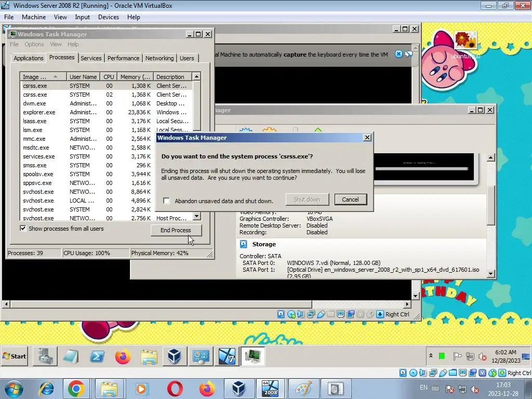Open Firefox in the Windows Server taskbar
532x399 pixels.
coord(123,356)
